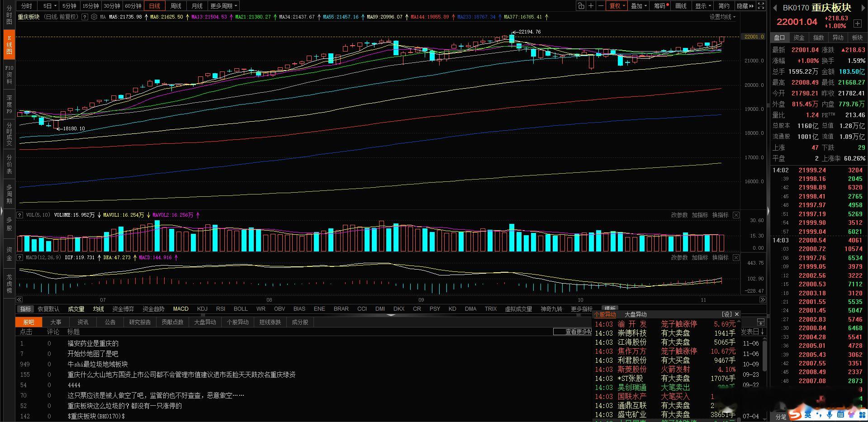Open 龙虎榜 in left sidebar

(9, 283)
